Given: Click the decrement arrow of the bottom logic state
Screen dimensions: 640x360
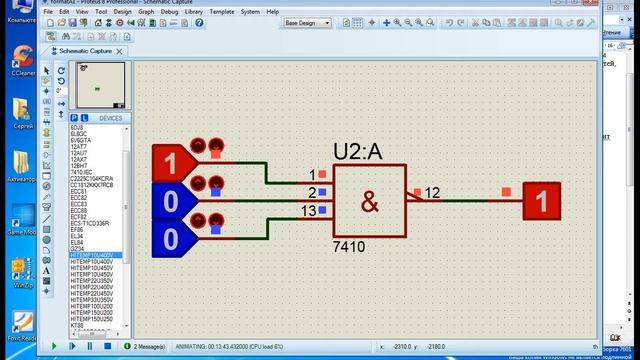Looking at the screenshot, I should (x=216, y=220).
